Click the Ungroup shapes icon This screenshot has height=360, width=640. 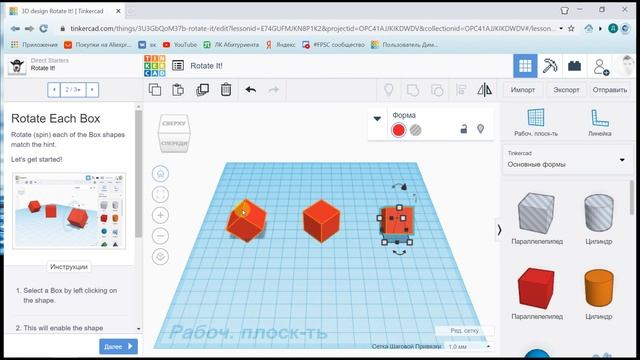coord(437,90)
